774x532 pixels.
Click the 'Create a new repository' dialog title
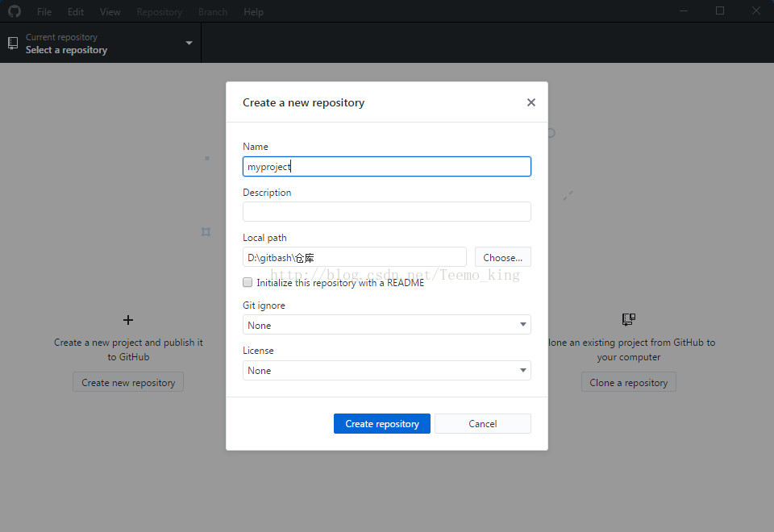point(304,102)
